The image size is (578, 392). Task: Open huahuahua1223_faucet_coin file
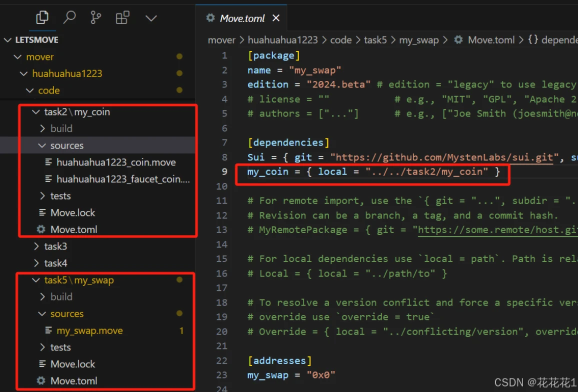[122, 179]
